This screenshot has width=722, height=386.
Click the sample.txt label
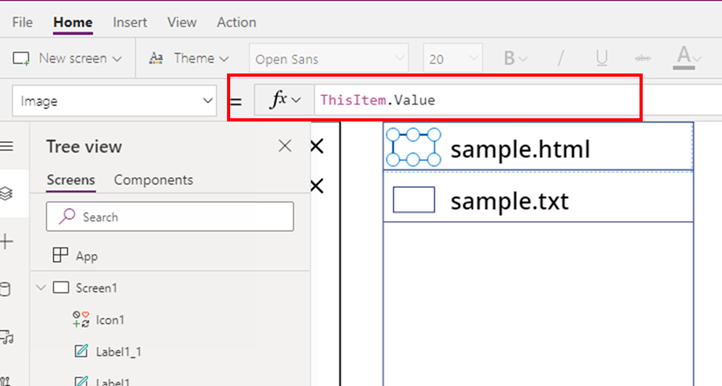point(509,201)
